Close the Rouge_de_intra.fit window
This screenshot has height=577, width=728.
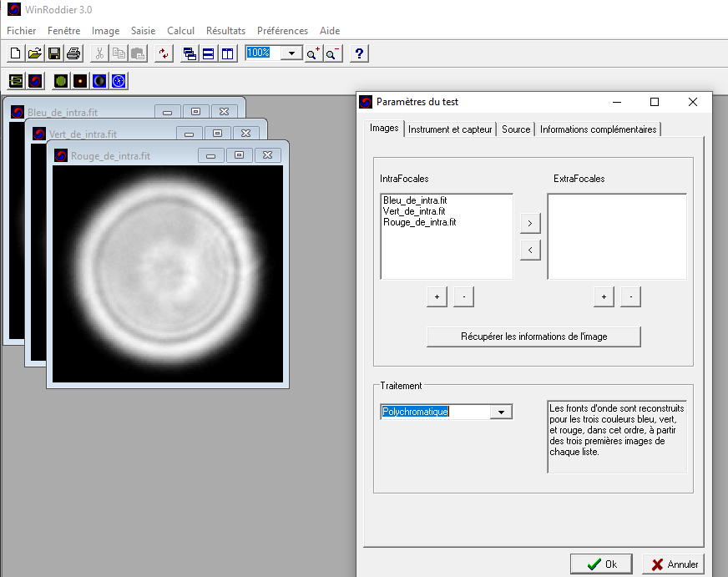pos(267,155)
